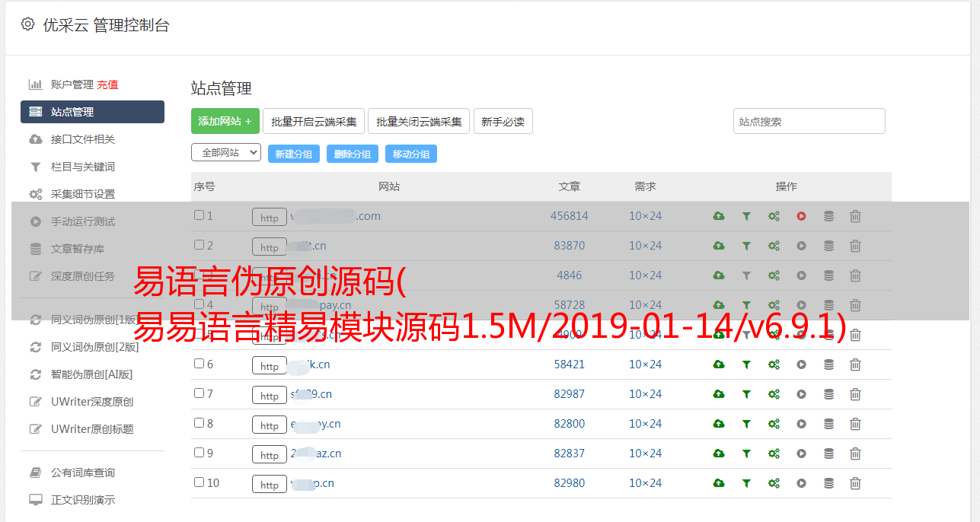Check the box for row 9
Screen dimensions: 980x522
point(199,453)
